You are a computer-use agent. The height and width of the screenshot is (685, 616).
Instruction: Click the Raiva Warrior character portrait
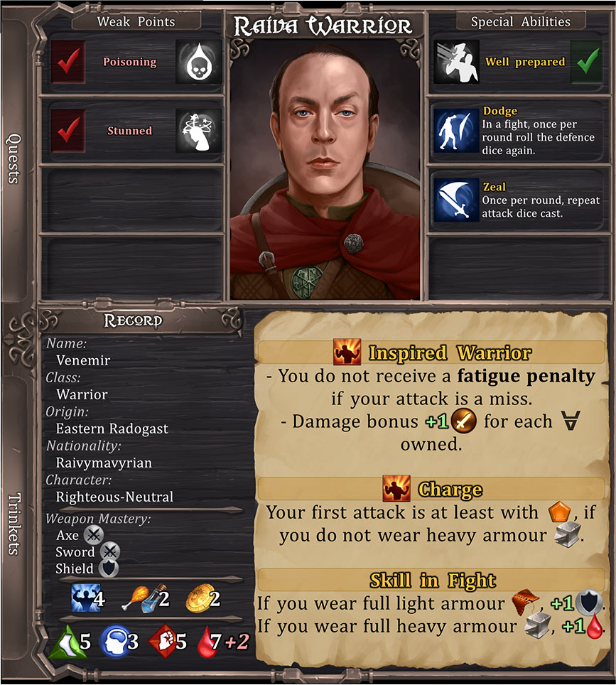(325, 170)
